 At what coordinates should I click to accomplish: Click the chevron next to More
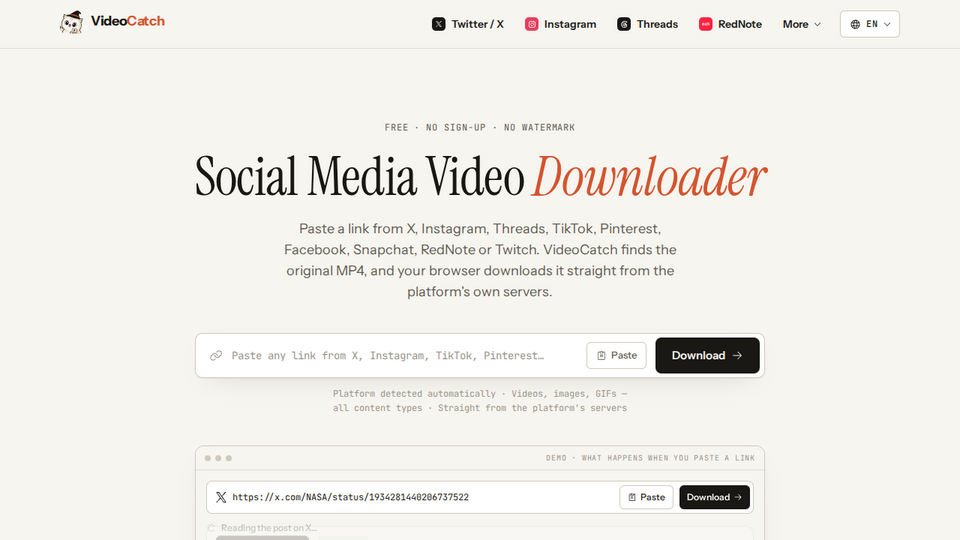(x=817, y=24)
